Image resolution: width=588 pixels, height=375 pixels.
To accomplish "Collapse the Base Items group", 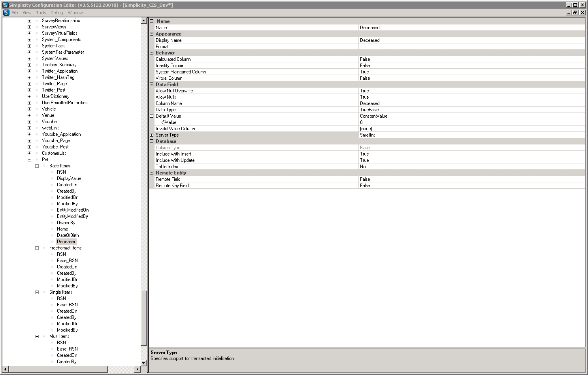I will click(37, 166).
